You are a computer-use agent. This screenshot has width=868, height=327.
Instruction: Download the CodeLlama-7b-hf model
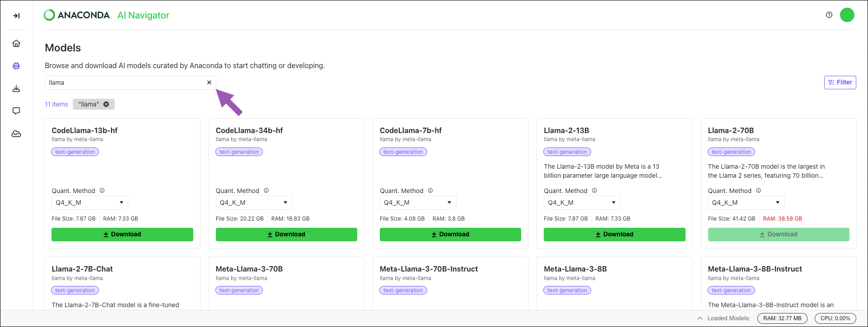[450, 235]
